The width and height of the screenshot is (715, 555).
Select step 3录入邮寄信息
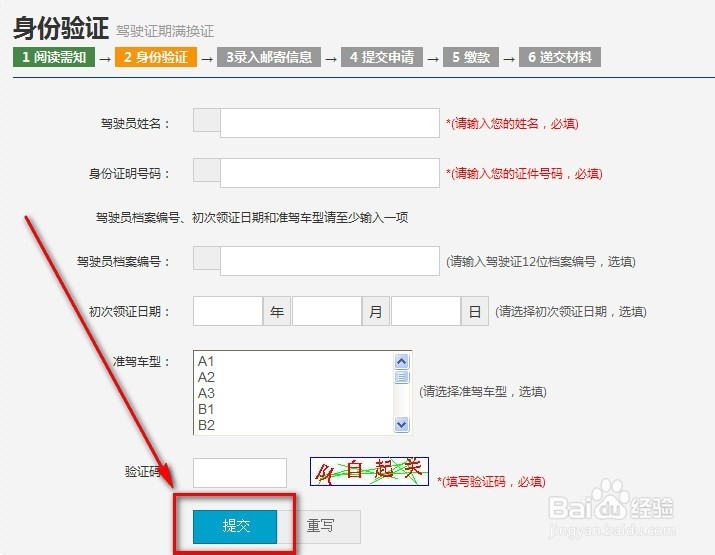(269, 57)
